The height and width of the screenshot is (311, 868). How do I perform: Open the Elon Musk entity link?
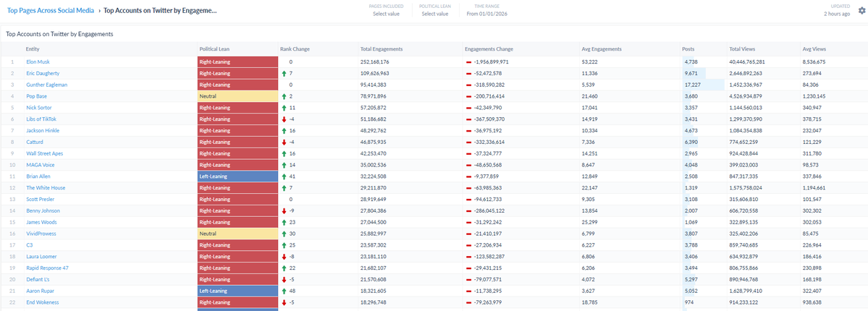(x=38, y=62)
